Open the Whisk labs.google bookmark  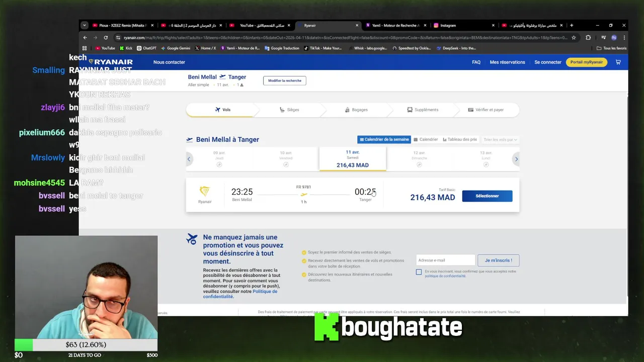[367, 48]
